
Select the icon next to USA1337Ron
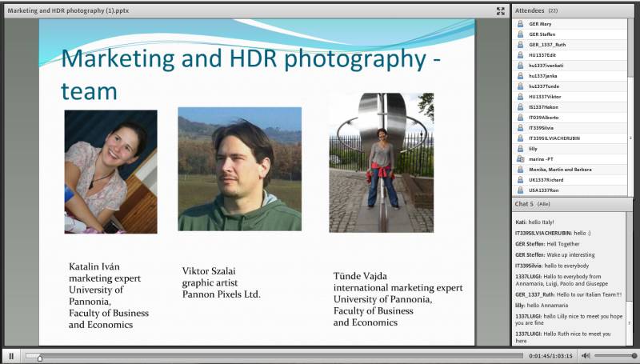pyautogui.click(x=520, y=190)
